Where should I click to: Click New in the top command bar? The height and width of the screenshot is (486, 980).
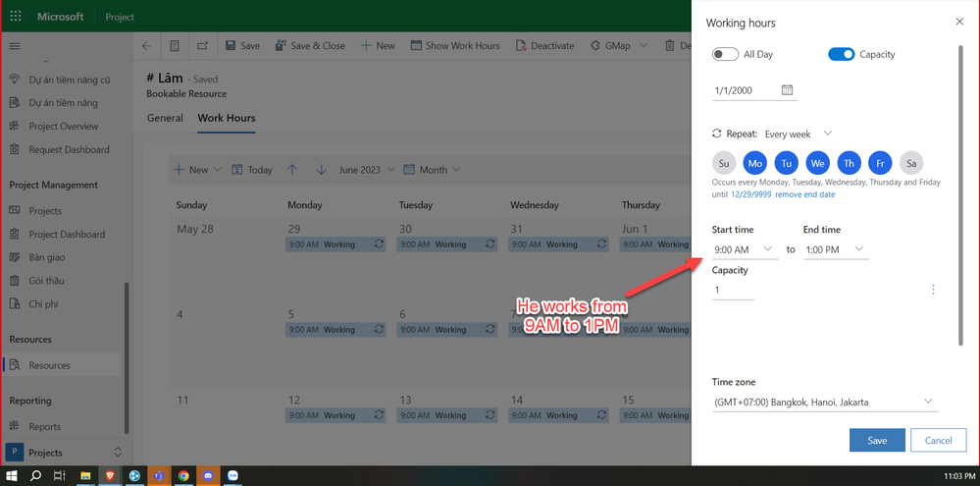click(x=378, y=46)
